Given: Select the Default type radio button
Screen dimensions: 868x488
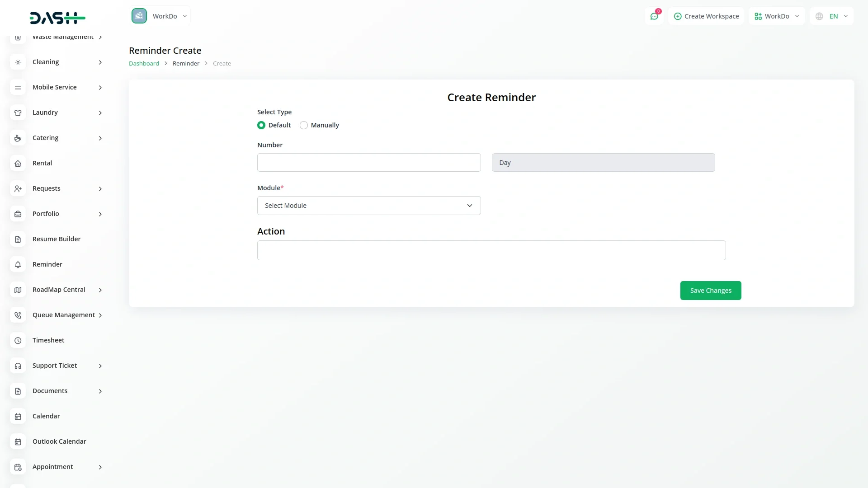Looking at the screenshot, I should pos(261,125).
